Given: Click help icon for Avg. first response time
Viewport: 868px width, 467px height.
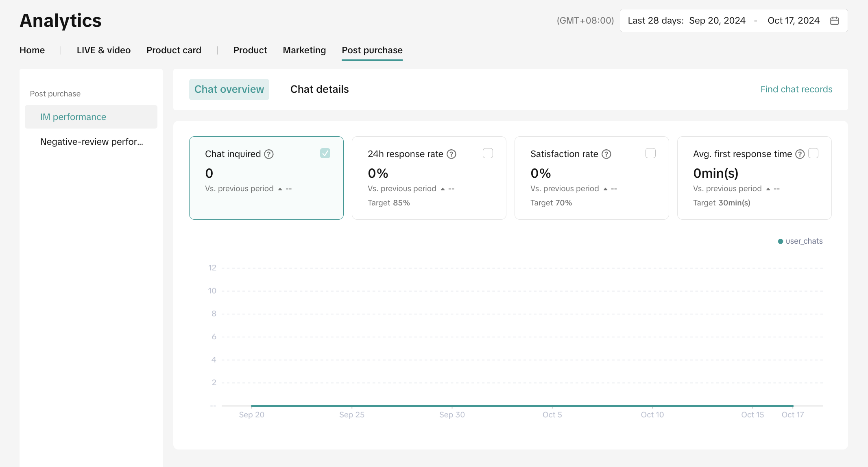Looking at the screenshot, I should click(x=800, y=154).
